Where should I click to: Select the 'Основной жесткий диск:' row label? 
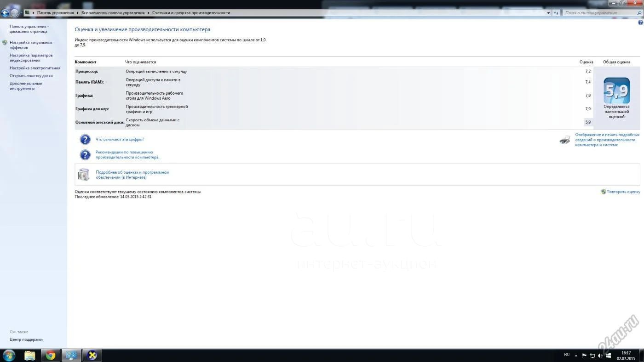pos(100,123)
